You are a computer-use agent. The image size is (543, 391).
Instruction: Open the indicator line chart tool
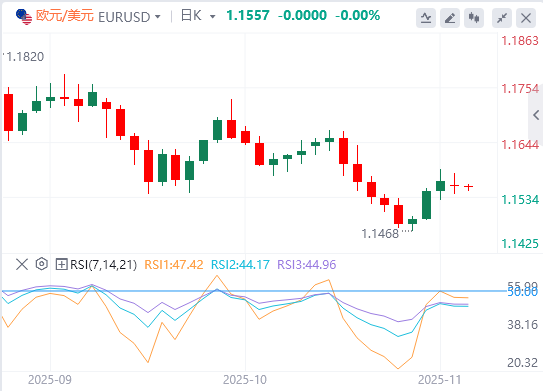tap(426, 18)
